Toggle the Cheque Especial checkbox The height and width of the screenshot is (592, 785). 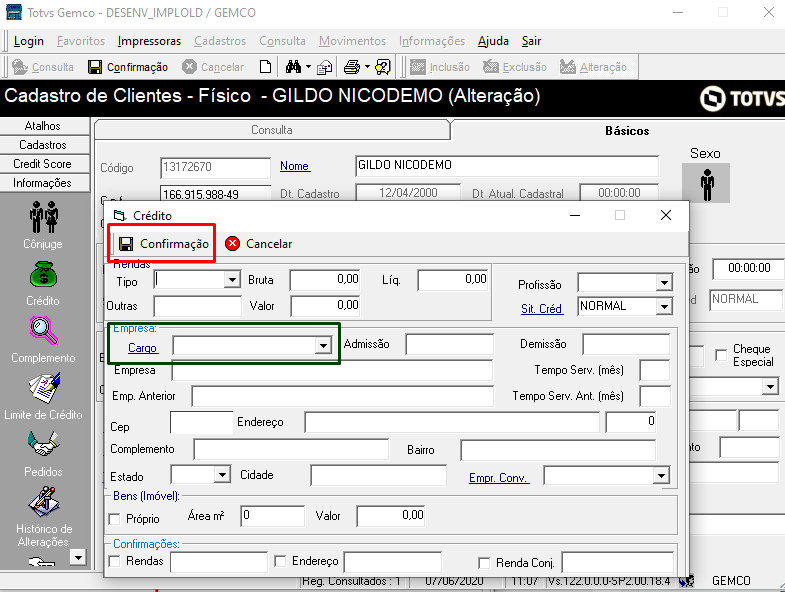click(x=721, y=355)
